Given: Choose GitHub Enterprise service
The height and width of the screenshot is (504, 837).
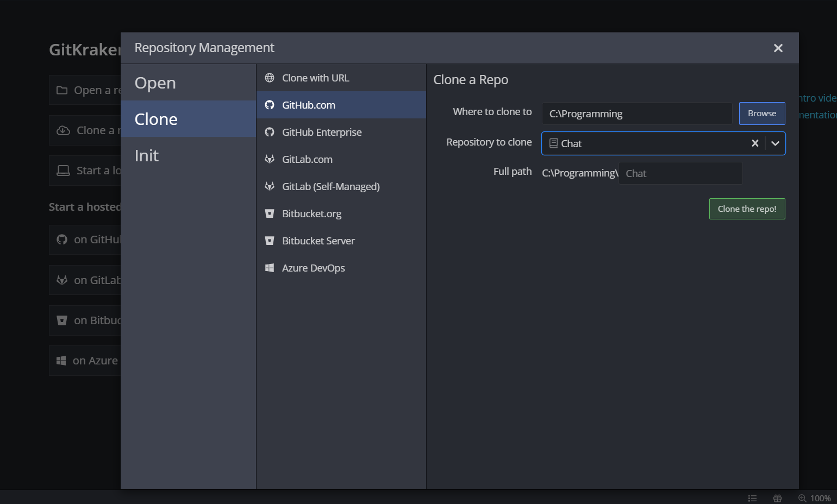Looking at the screenshot, I should [321, 132].
